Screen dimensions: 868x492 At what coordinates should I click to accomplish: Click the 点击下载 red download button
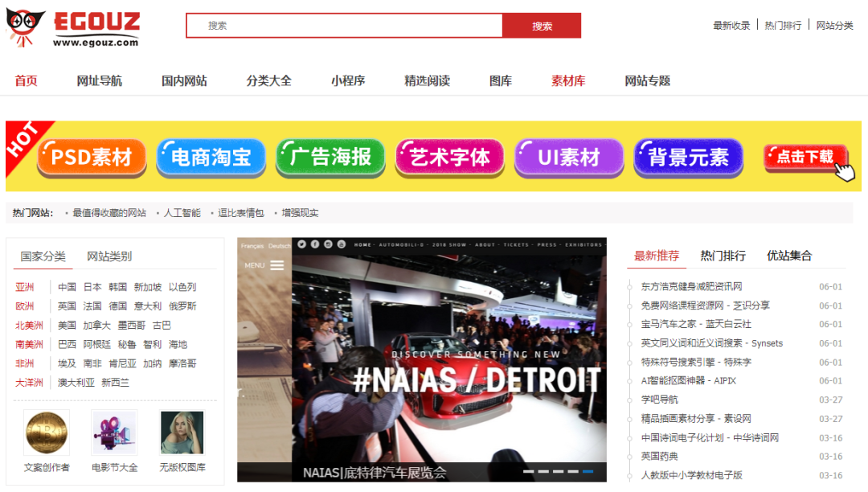[x=806, y=158]
